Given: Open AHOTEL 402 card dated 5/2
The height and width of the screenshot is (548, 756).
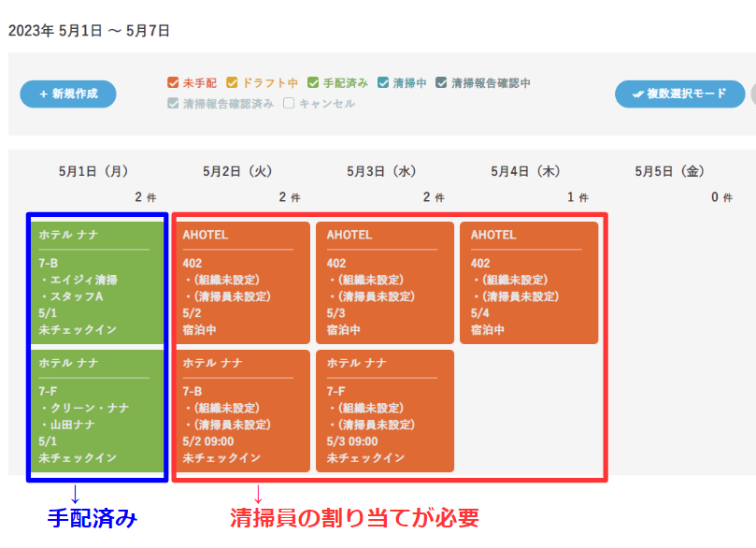Looking at the screenshot, I should point(241,282).
